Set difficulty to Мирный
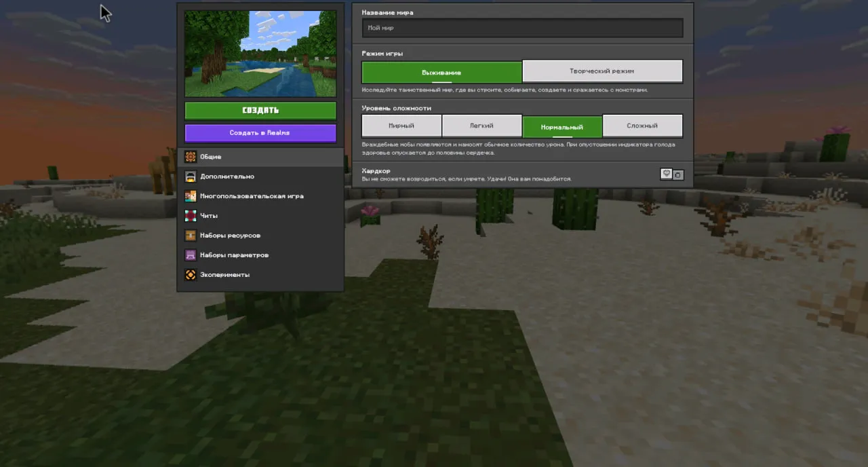868x467 pixels. point(401,126)
